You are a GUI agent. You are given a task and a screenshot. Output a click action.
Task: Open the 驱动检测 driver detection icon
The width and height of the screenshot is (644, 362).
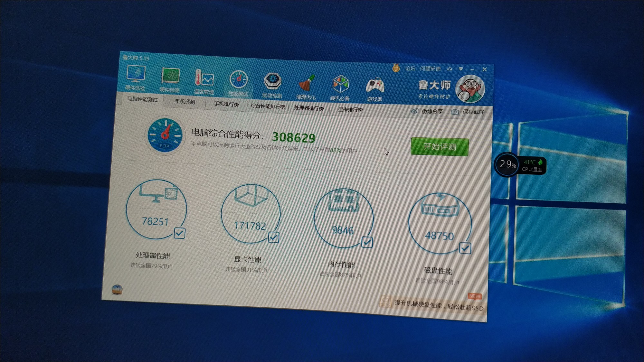click(x=272, y=86)
